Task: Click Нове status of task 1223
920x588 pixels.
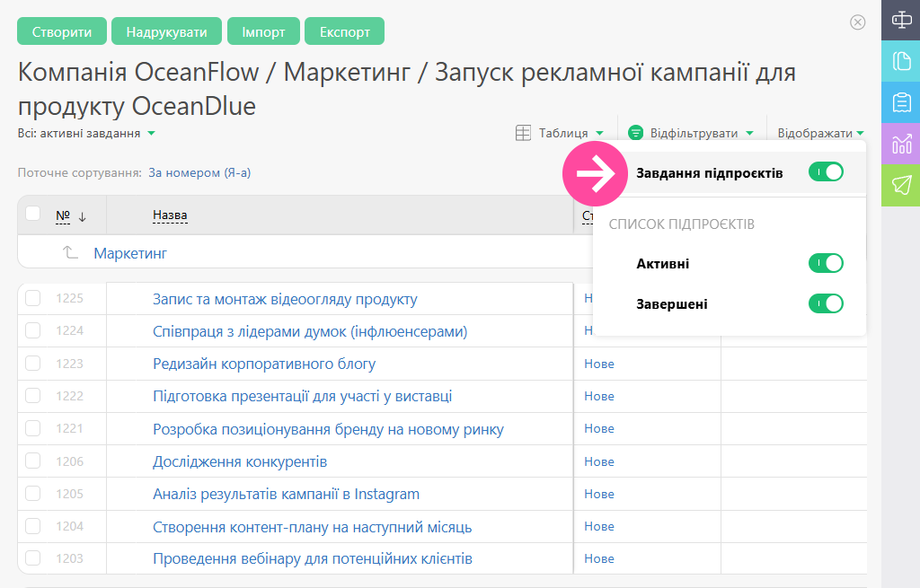Action: (599, 364)
